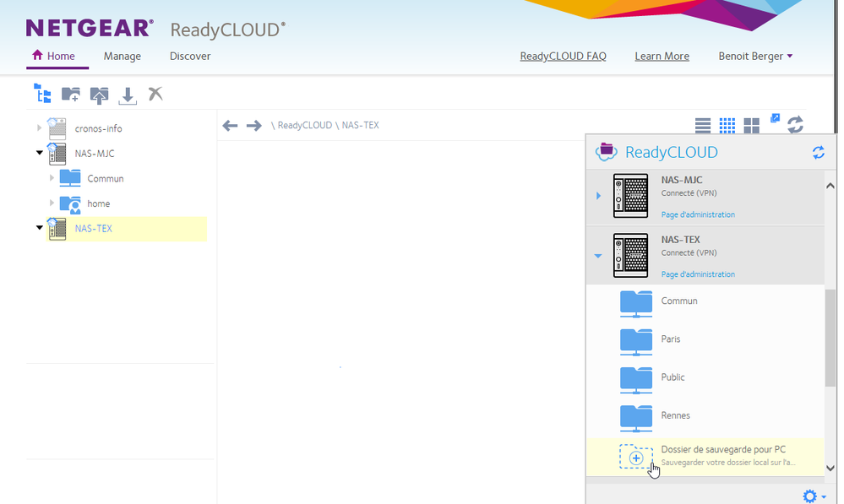Click the refresh icon beside the view buttons
Viewport: 844px width, 504px height.
[795, 125]
